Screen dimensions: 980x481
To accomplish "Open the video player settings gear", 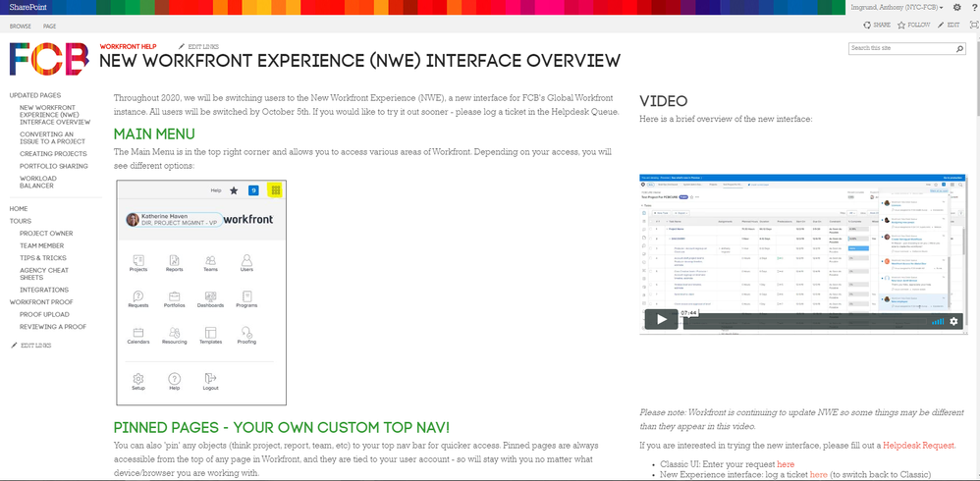I will [x=953, y=321].
